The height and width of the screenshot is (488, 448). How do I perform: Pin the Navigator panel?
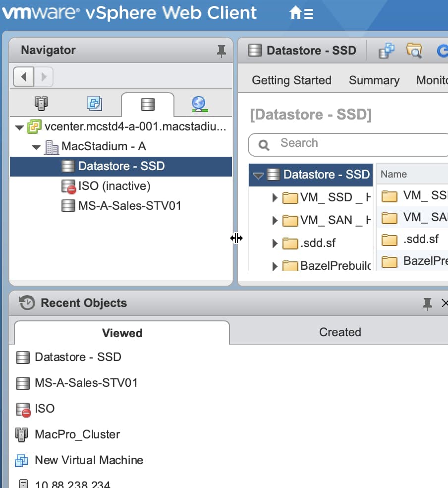click(x=222, y=50)
